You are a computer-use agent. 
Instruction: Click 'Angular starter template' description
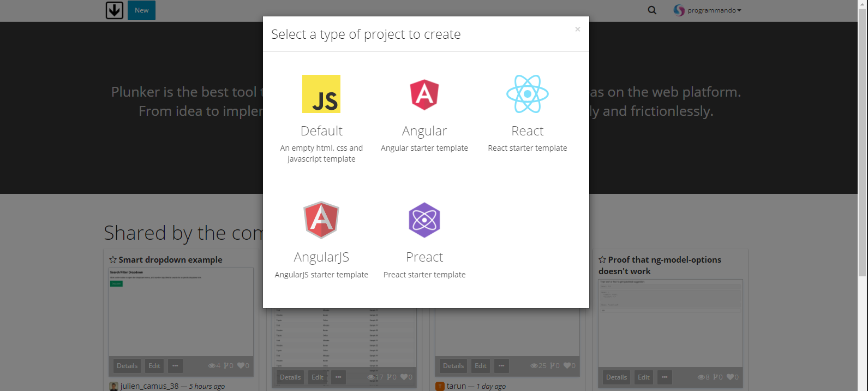point(424,148)
